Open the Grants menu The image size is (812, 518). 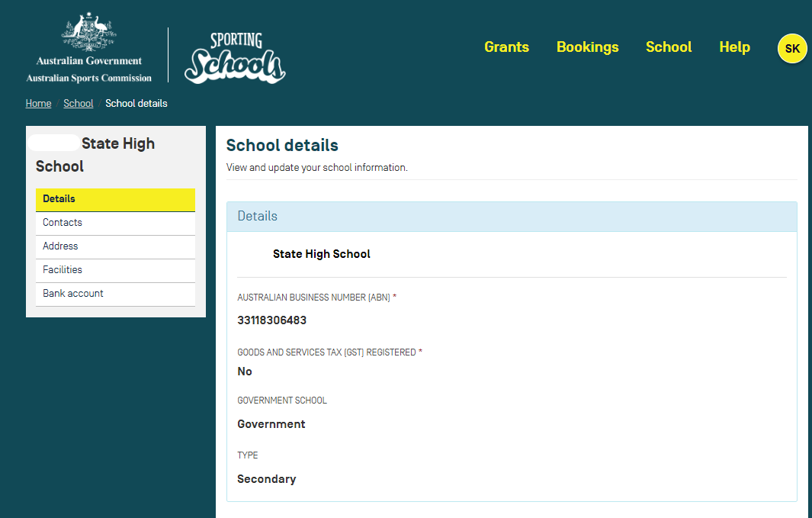[x=506, y=47]
